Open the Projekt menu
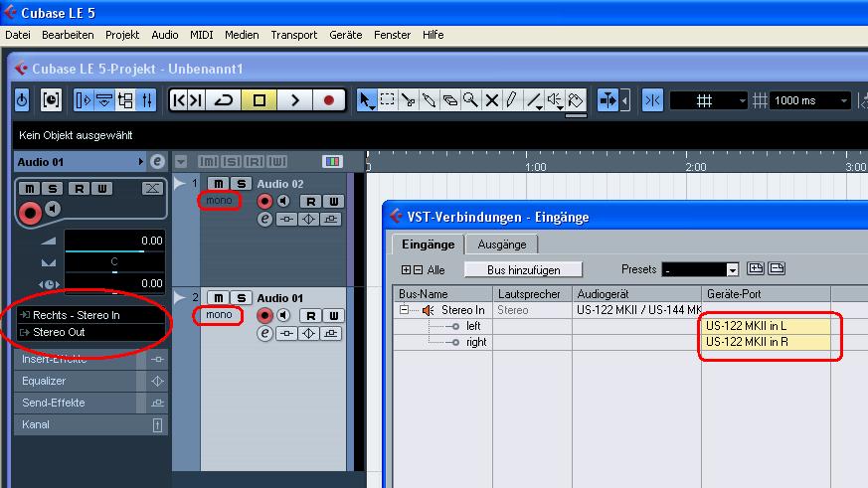868x488 pixels. pos(122,35)
